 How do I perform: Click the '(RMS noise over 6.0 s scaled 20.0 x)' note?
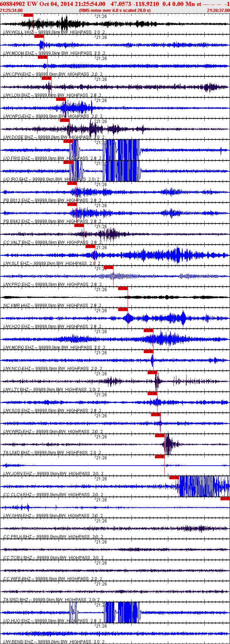(x=115, y=11)
